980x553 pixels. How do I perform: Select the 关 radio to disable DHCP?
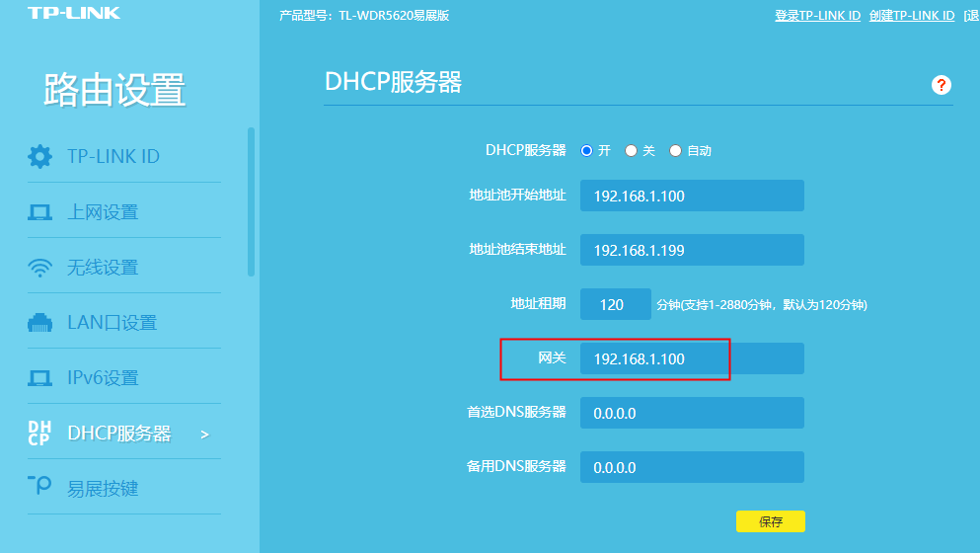[x=632, y=151]
